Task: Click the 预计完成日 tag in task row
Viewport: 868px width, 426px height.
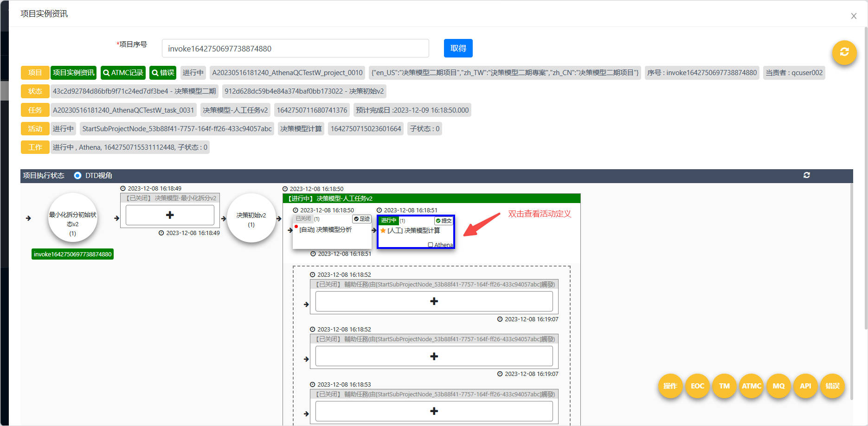Action: coord(412,110)
